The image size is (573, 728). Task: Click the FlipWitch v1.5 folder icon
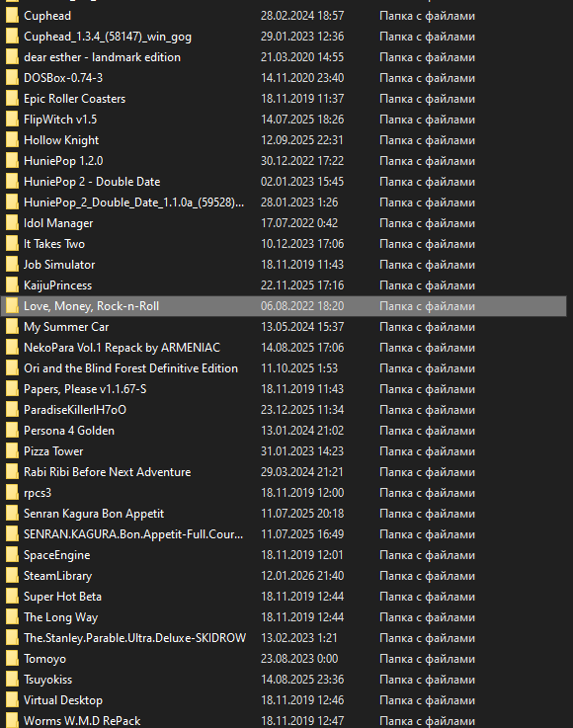click(12, 120)
